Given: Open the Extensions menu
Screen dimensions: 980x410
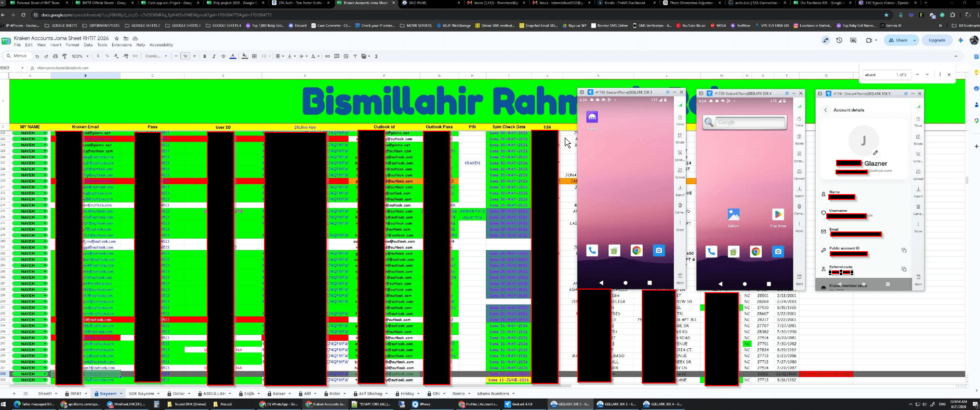Looking at the screenshot, I should (122, 45).
